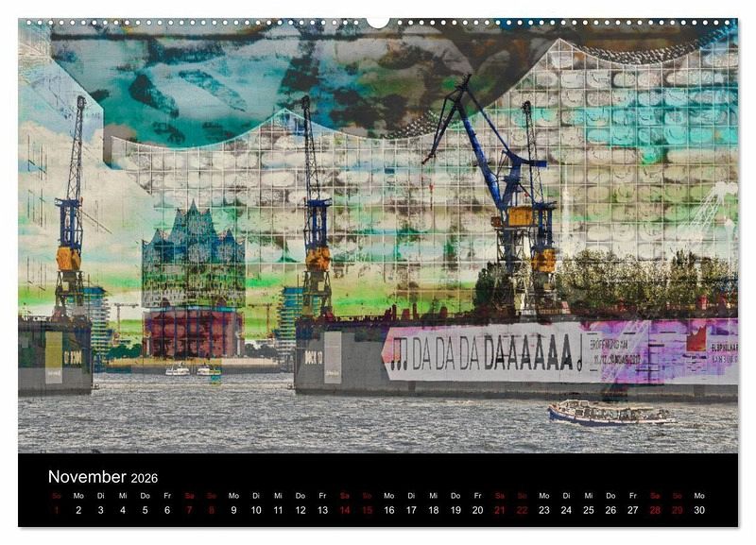
Task: Pick the red Saturday date 14
Action: point(345,510)
